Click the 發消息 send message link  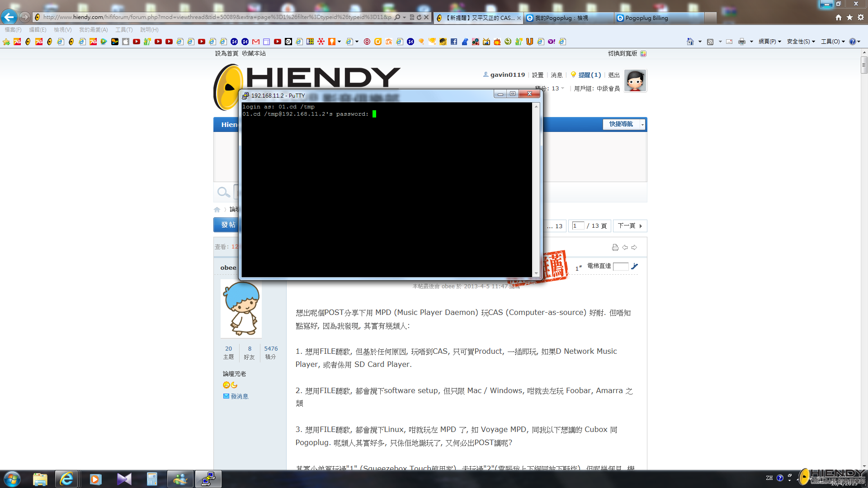pos(239,396)
